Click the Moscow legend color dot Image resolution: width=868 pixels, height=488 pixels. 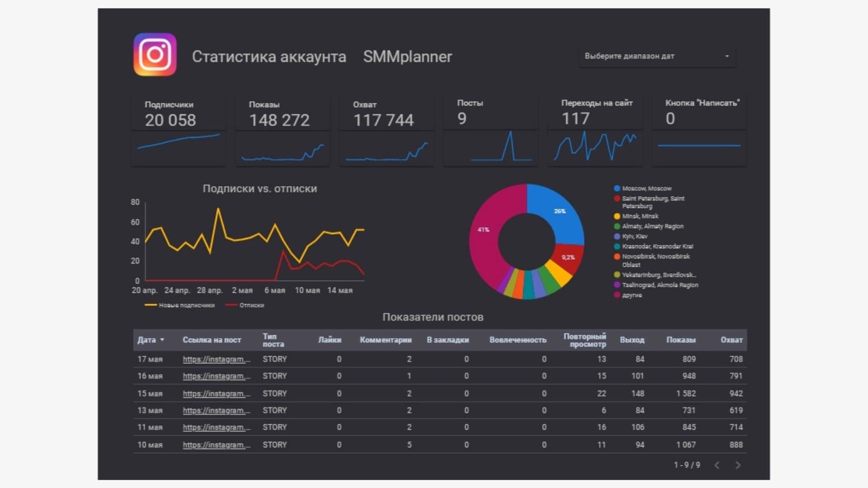[x=617, y=188]
